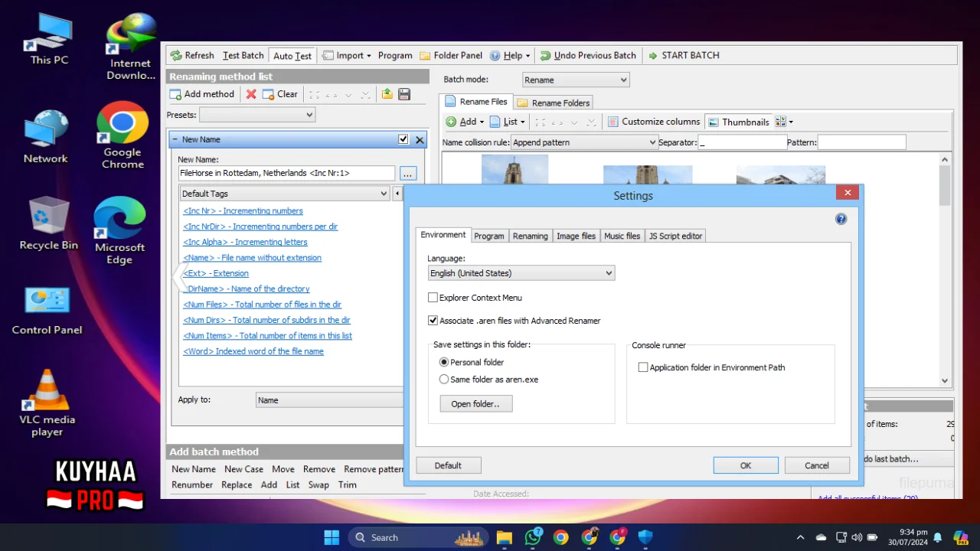Enable Explorer Context Menu checkbox
This screenshot has width=980, height=551.
click(433, 298)
